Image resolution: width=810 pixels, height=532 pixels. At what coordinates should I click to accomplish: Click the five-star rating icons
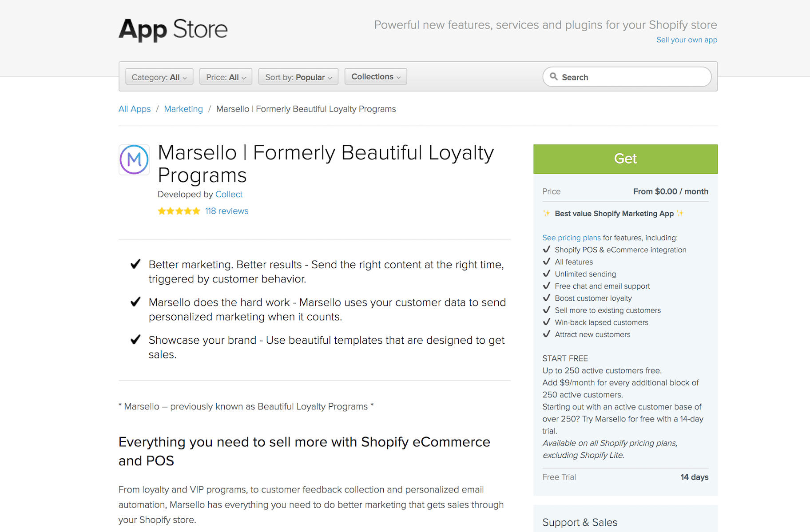179,211
